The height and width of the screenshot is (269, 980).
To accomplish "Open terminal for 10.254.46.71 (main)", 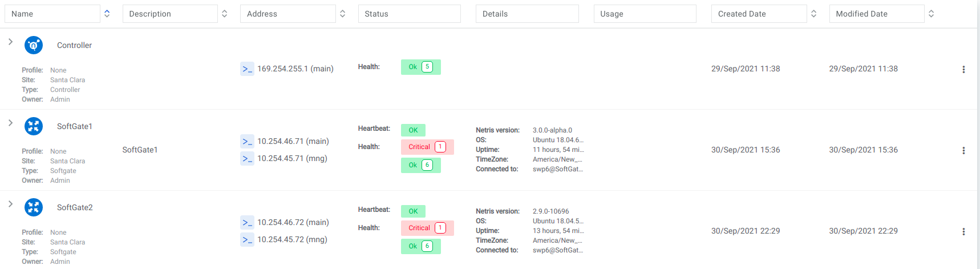I will [x=247, y=141].
